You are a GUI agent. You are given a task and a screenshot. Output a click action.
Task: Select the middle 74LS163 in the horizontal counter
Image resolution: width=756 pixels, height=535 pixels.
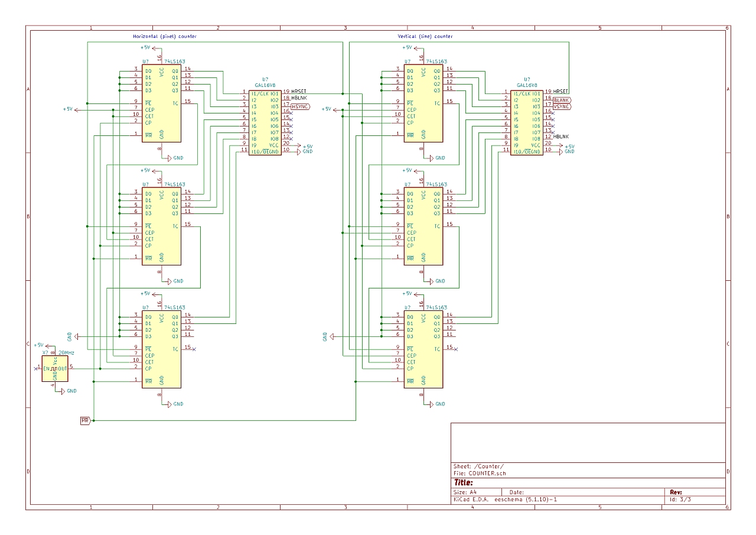(x=161, y=226)
